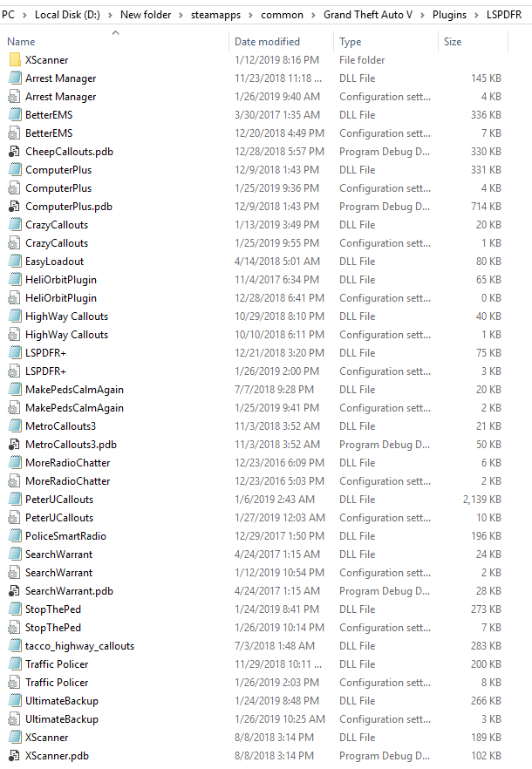Select the BetterEMS configuration settings icon

(15, 133)
